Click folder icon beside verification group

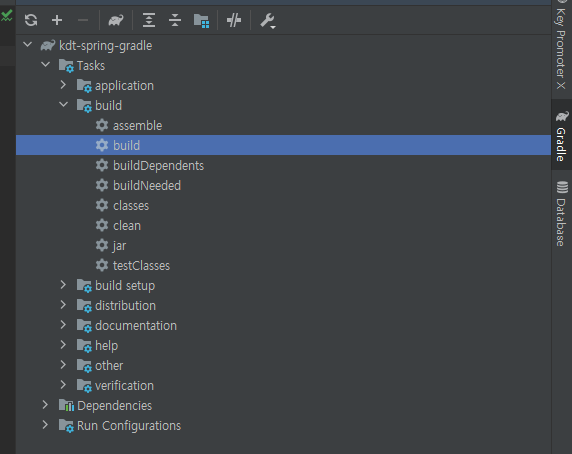click(84, 386)
